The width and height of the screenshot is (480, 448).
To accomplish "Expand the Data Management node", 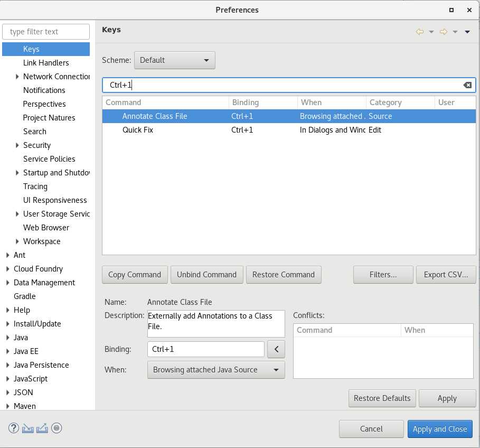I will point(7,283).
